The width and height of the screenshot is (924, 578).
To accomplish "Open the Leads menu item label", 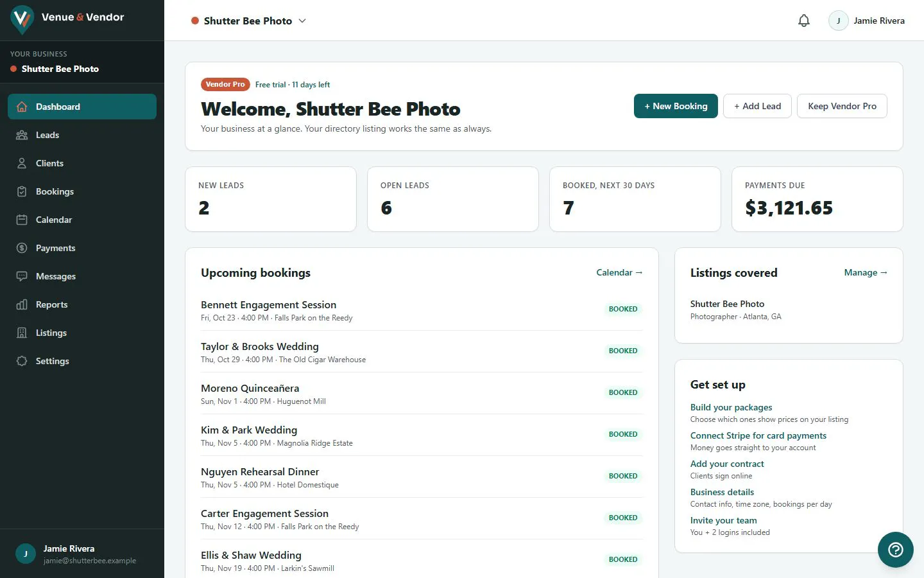I will click(47, 135).
